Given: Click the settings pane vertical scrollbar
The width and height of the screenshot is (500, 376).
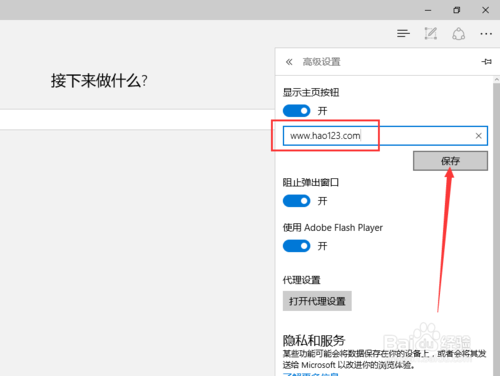Looking at the screenshot, I should pos(496,230).
